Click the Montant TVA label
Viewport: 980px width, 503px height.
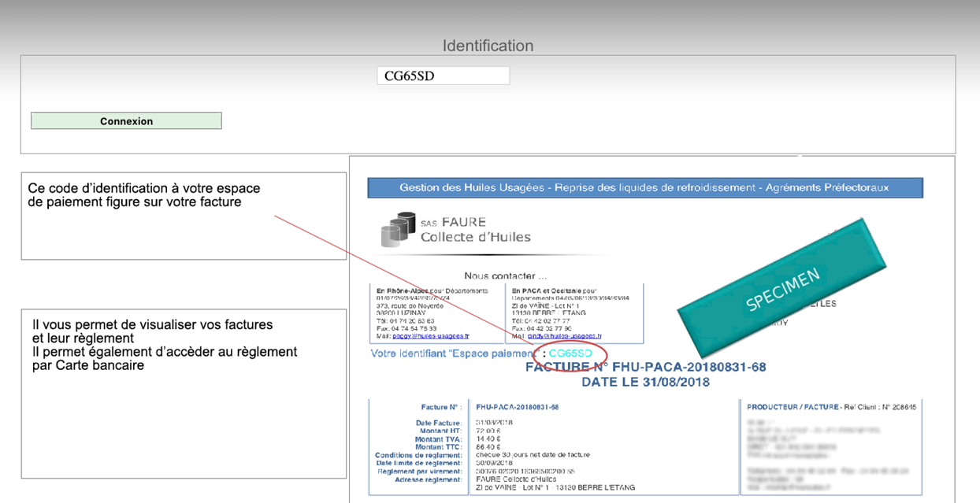click(x=440, y=438)
